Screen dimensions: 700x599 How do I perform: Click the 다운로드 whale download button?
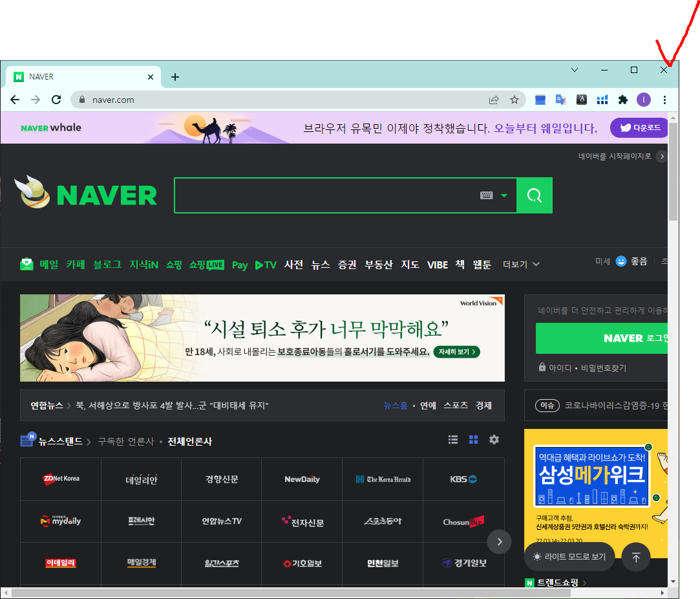point(639,127)
